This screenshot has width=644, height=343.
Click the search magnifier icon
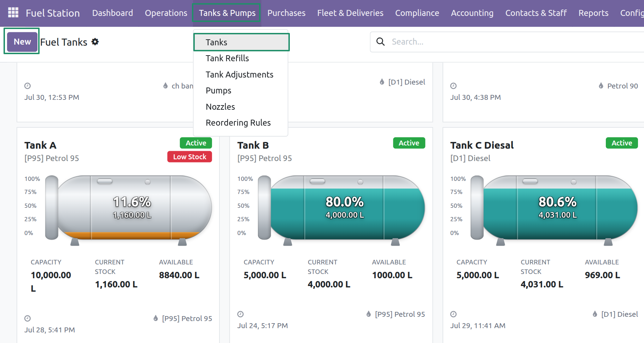[x=380, y=42]
